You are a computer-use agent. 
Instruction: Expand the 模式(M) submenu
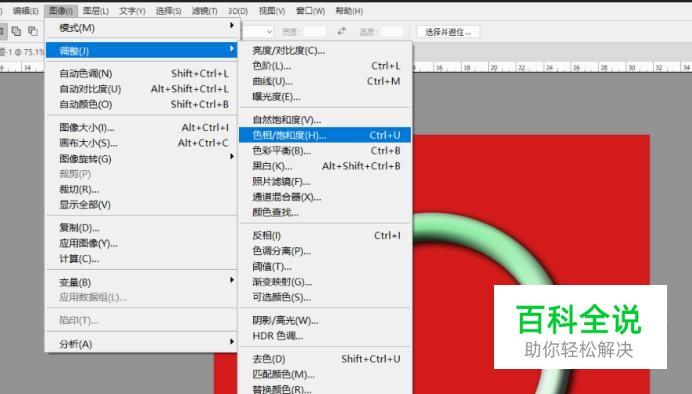[x=141, y=28]
